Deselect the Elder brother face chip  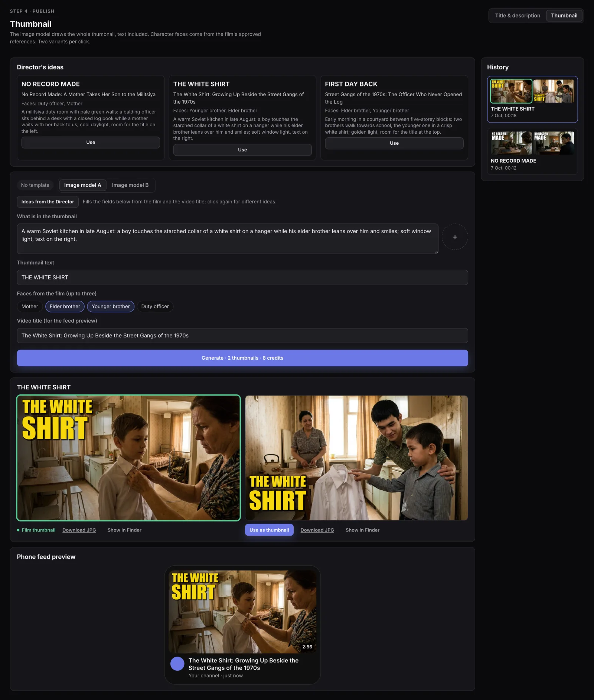click(x=65, y=307)
